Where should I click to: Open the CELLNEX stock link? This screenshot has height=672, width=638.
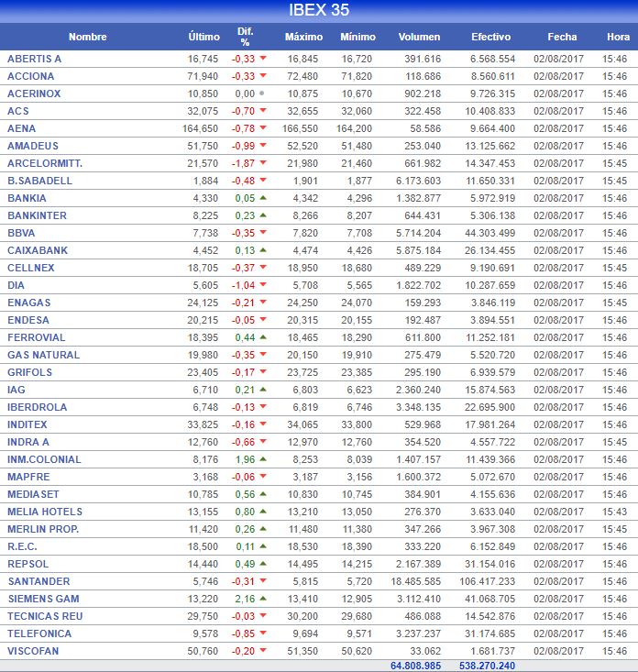pyautogui.click(x=31, y=268)
